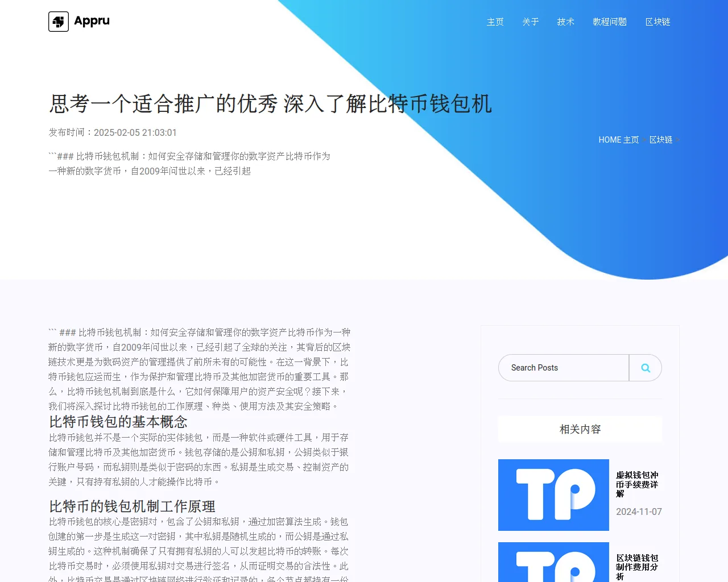Open the article 区块链钱包制作费用分析

[x=637, y=567]
